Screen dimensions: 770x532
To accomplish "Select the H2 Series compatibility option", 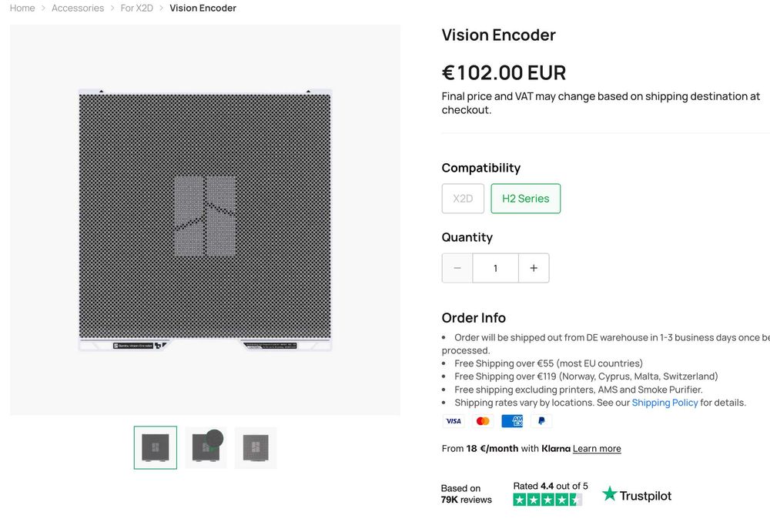I will (x=526, y=199).
